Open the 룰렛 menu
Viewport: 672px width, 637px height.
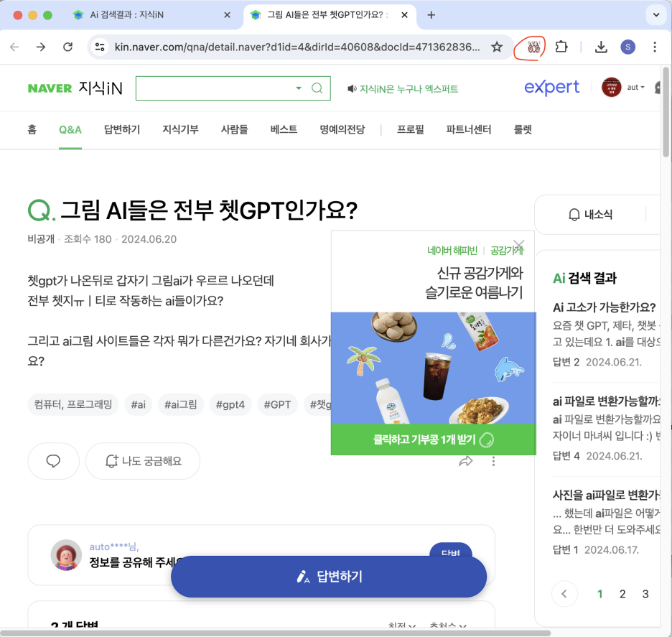[x=523, y=129]
